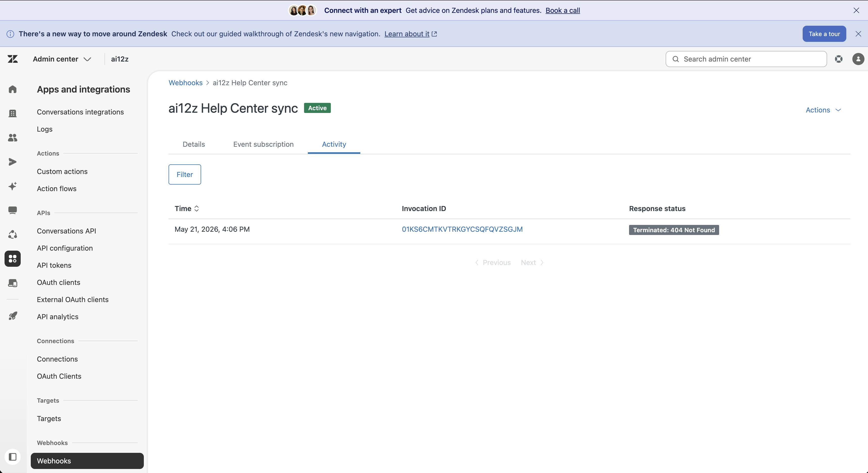The width and height of the screenshot is (868, 473).
Task: Open the AI sparkle icon in the sidebar
Action: pyautogui.click(x=12, y=186)
